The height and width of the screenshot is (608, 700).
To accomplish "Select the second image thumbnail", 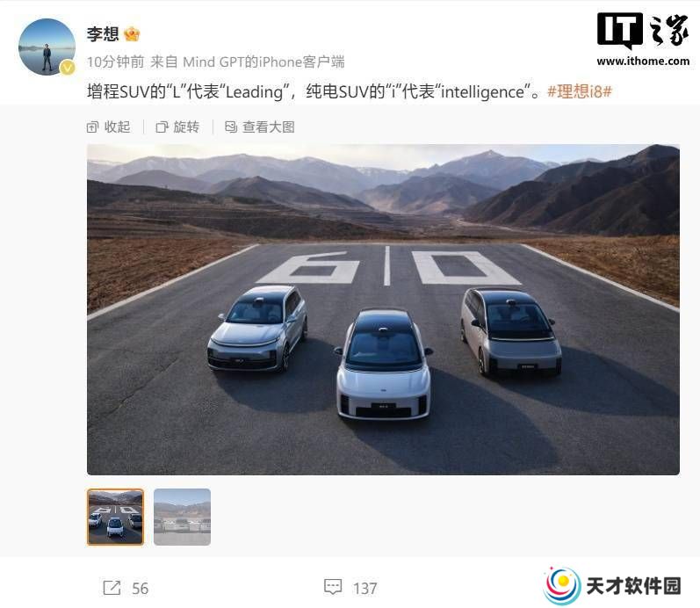I will [182, 517].
